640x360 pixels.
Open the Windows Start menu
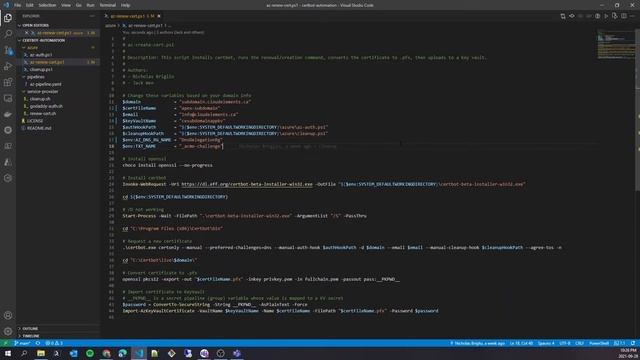(8, 353)
